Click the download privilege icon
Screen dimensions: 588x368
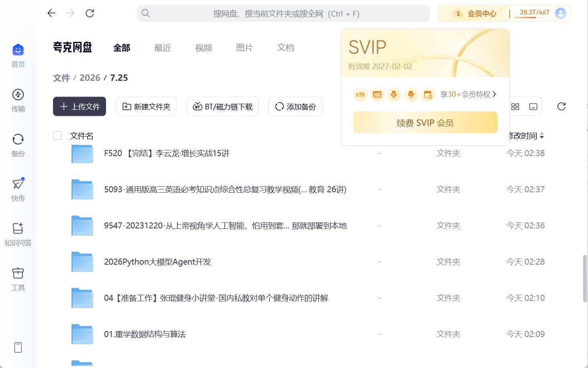394,95
